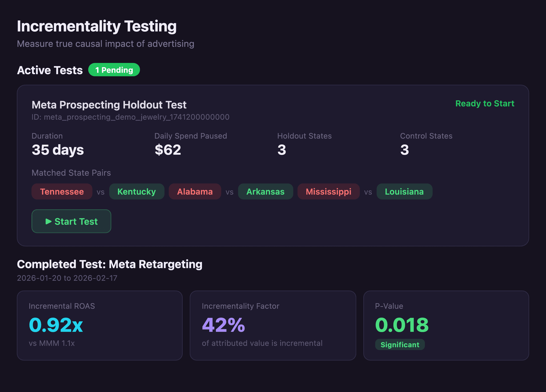546x392 pixels.
Task: Collapse the Completed Test Meta Retargeting section
Action: coord(110,264)
